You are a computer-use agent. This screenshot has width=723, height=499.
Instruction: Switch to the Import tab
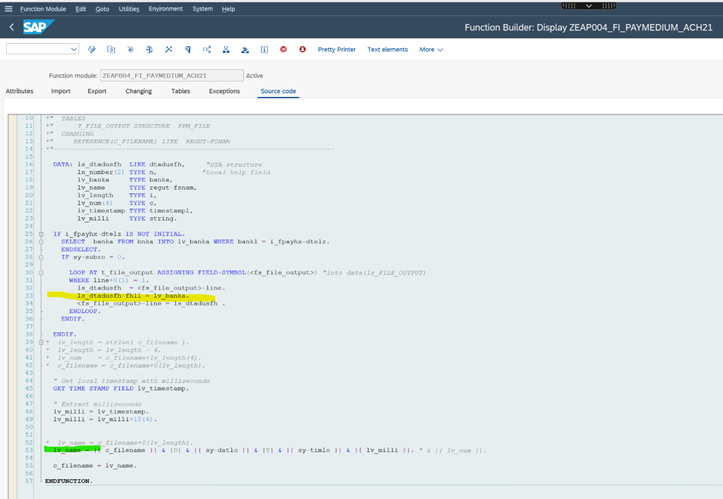coord(60,91)
